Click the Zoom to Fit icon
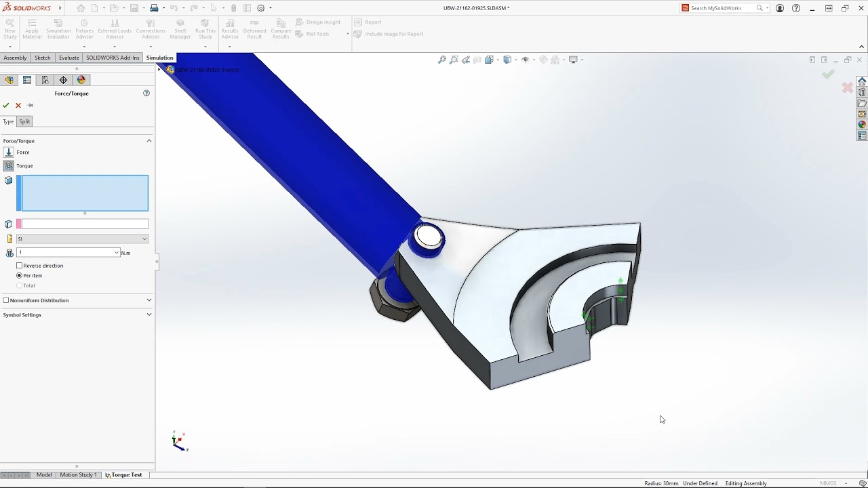This screenshot has width=868, height=488. click(442, 60)
